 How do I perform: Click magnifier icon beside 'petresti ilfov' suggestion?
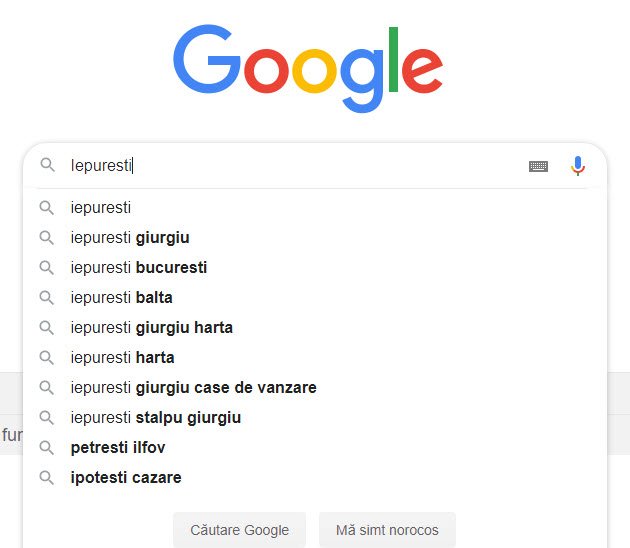click(x=46, y=448)
